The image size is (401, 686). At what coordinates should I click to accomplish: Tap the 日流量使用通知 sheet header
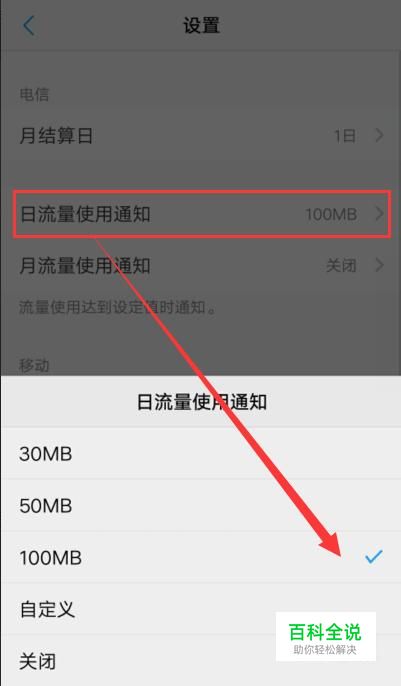202,402
